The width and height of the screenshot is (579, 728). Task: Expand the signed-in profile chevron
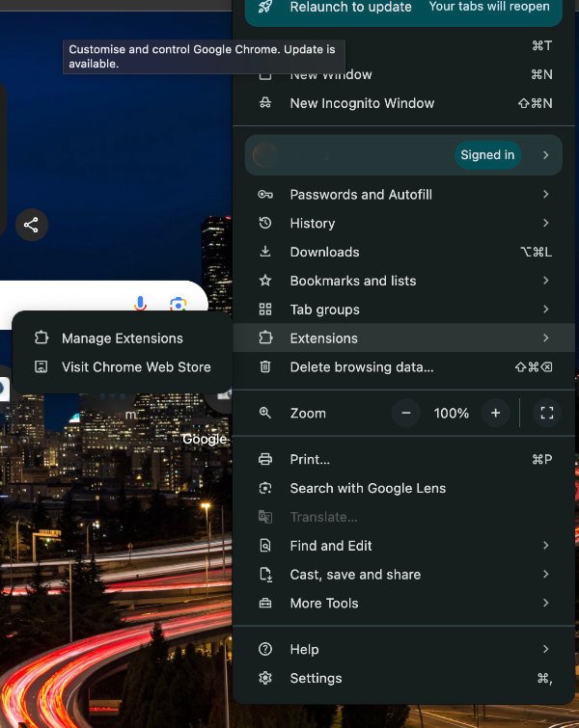(x=545, y=155)
